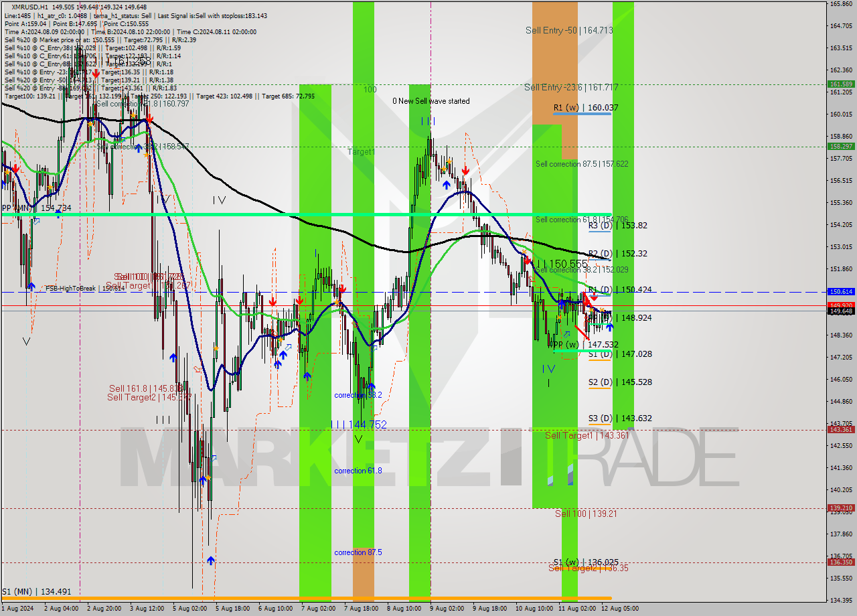Viewport: 857px width, 616px height.
Task: Click the red 149.920 price axis tag
Action: pyautogui.click(x=841, y=305)
